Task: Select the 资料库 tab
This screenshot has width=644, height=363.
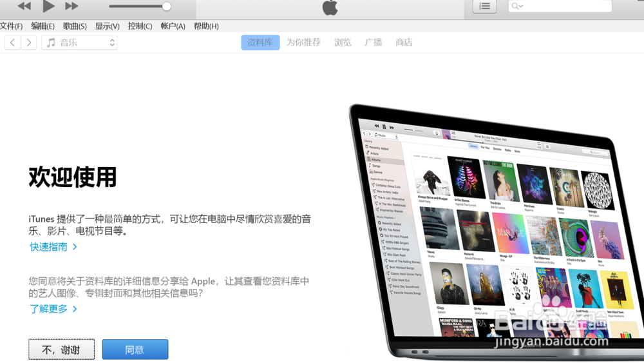Action: click(x=260, y=43)
